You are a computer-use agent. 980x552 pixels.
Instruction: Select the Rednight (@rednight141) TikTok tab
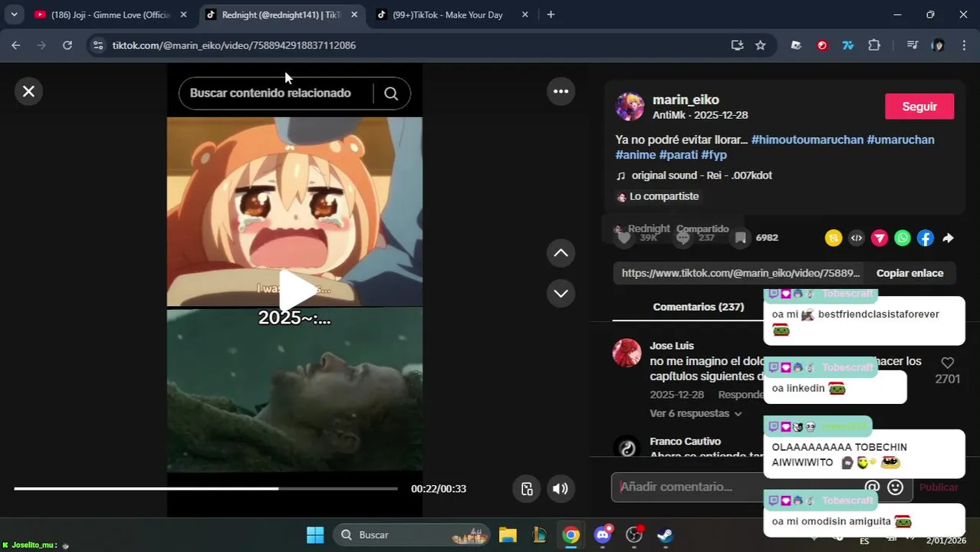[281, 15]
